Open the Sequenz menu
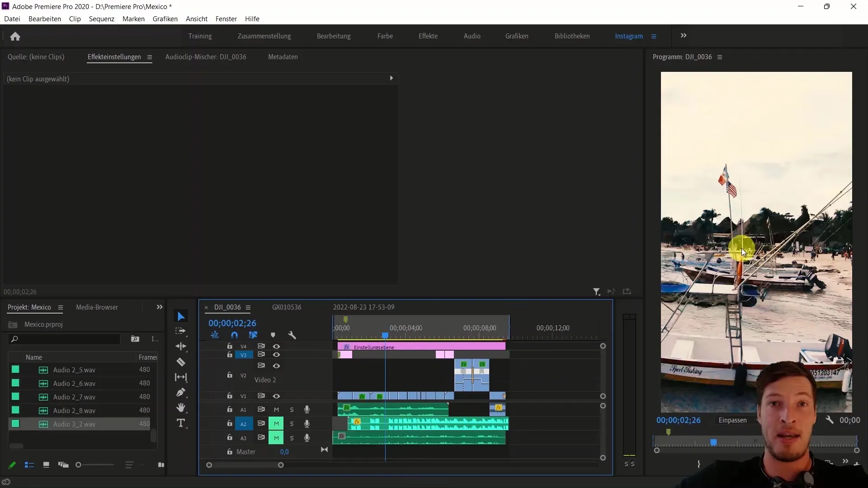Viewport: 868px width, 488px height. click(102, 19)
